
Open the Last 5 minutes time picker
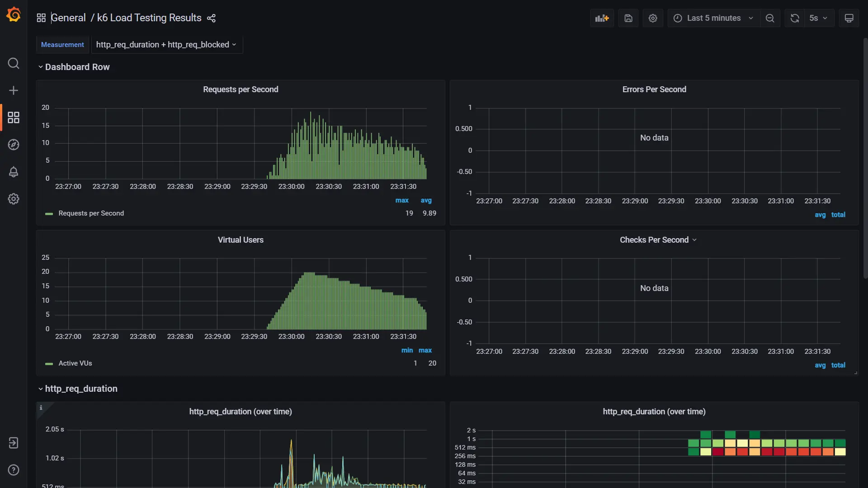coord(713,18)
